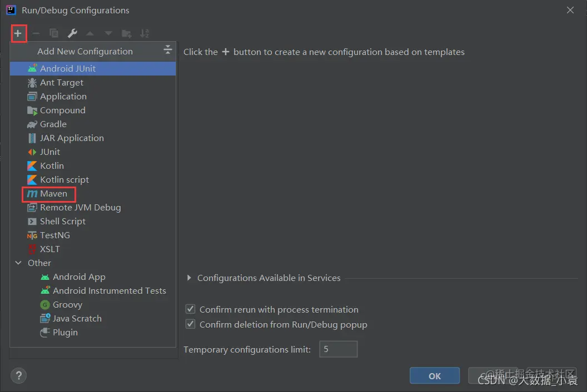Click the Temporary configurations limit field
Screen dimensions: 587x392
pyautogui.click(x=339, y=349)
